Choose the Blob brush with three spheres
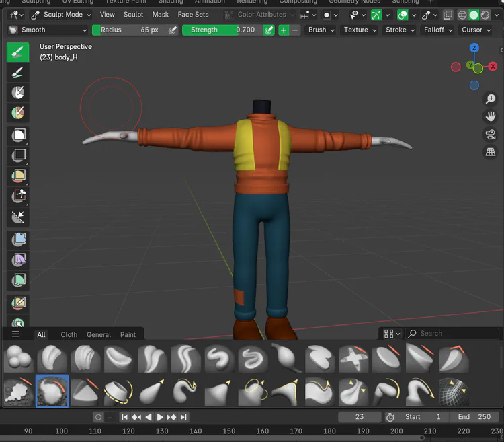 click(19, 358)
